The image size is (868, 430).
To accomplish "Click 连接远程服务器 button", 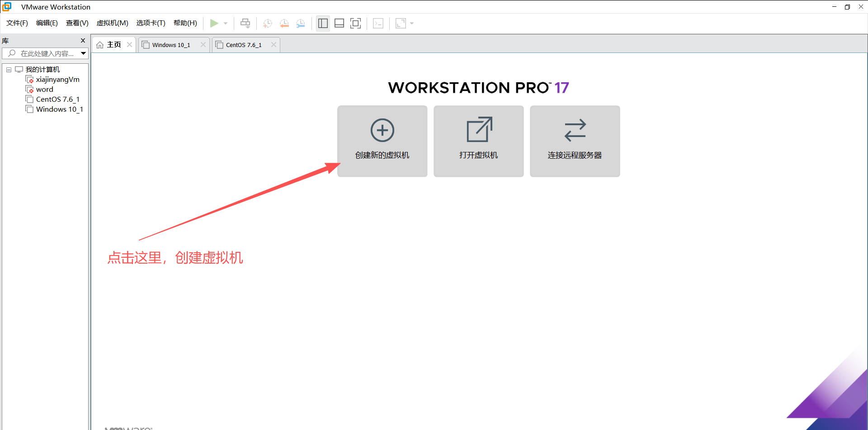I will coord(575,141).
